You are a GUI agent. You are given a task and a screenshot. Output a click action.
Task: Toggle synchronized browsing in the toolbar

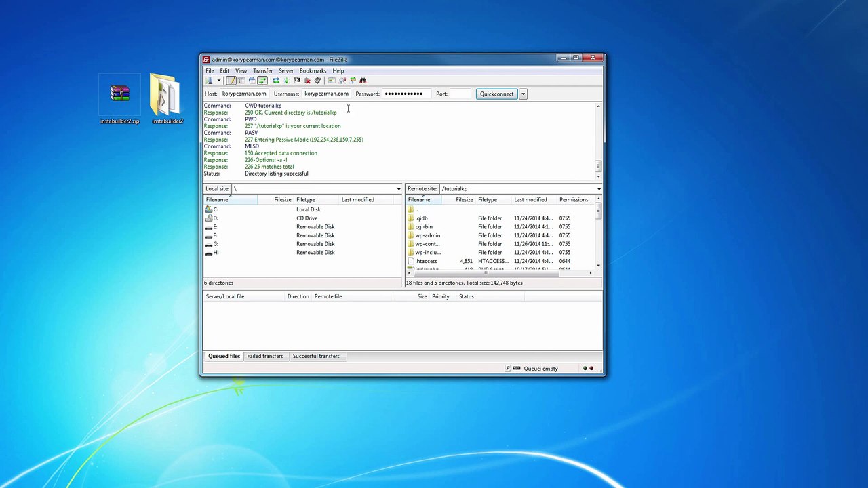(x=353, y=81)
